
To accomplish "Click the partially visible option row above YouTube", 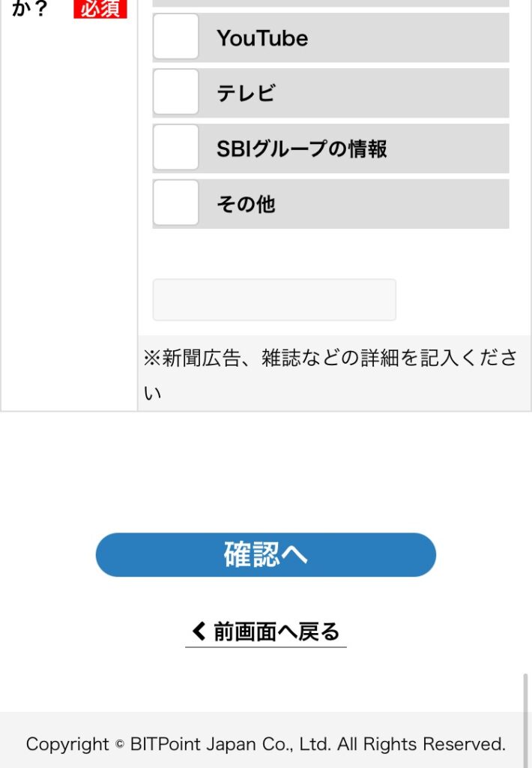I will [x=330, y=3].
